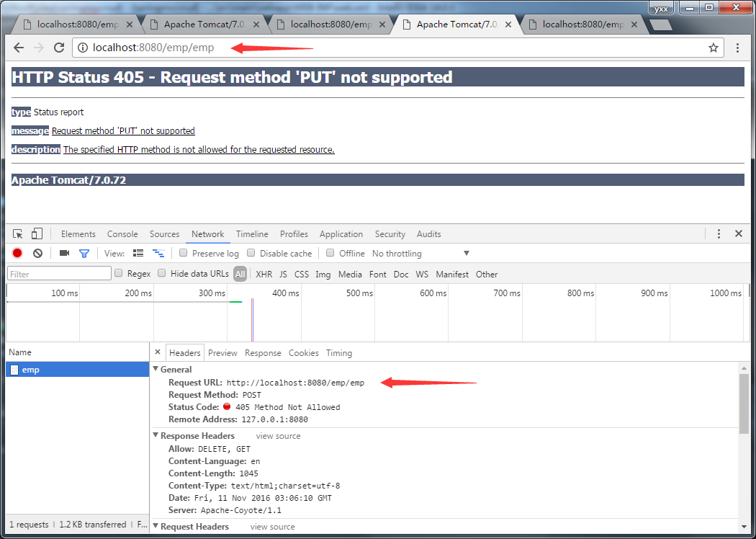Open the Application panel tab
The width and height of the screenshot is (756, 539).
click(x=341, y=234)
